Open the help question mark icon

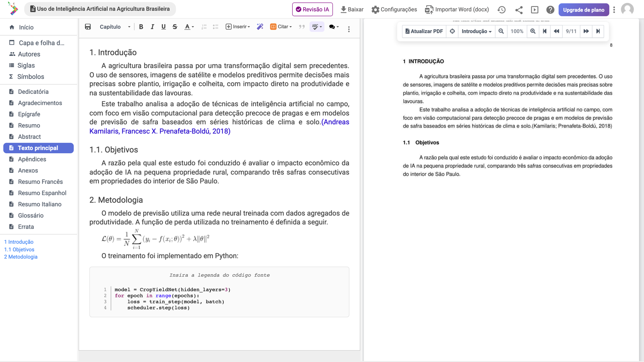click(550, 10)
